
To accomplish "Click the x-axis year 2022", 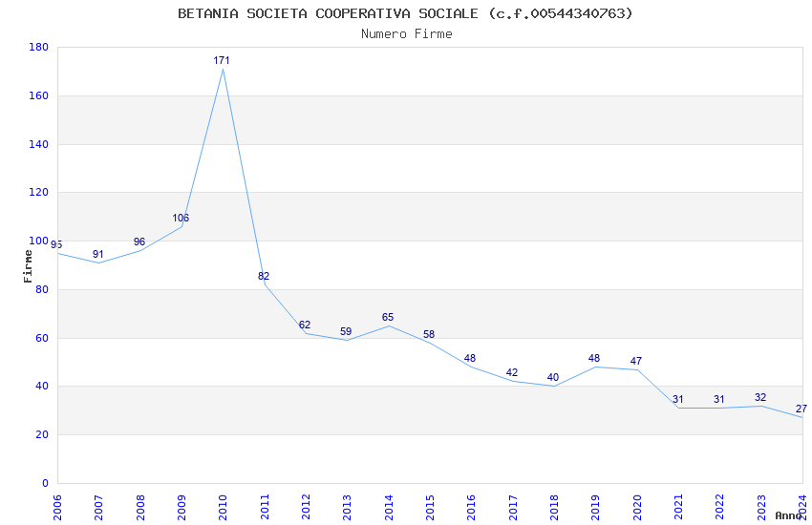I will 720,508.
